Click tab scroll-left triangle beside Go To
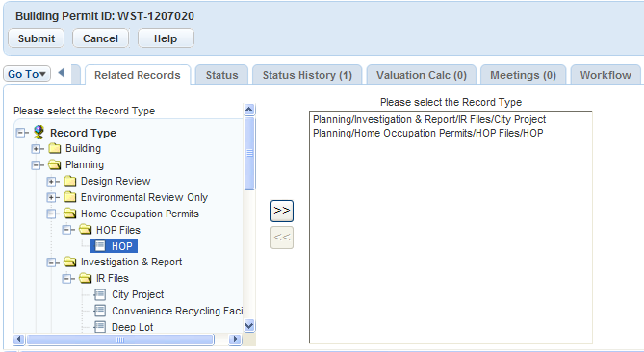Screen dimensions: 644x352 (x=62, y=73)
